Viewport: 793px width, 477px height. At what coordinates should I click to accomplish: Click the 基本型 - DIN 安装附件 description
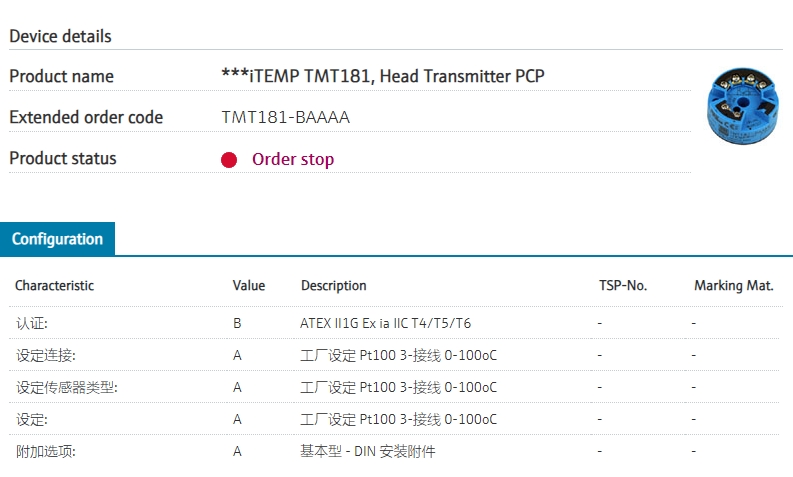click(367, 451)
